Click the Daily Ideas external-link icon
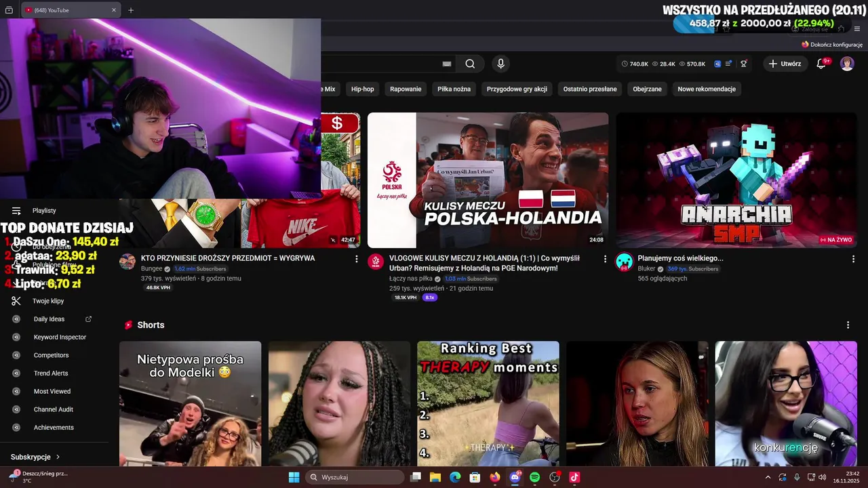 pyautogui.click(x=88, y=319)
